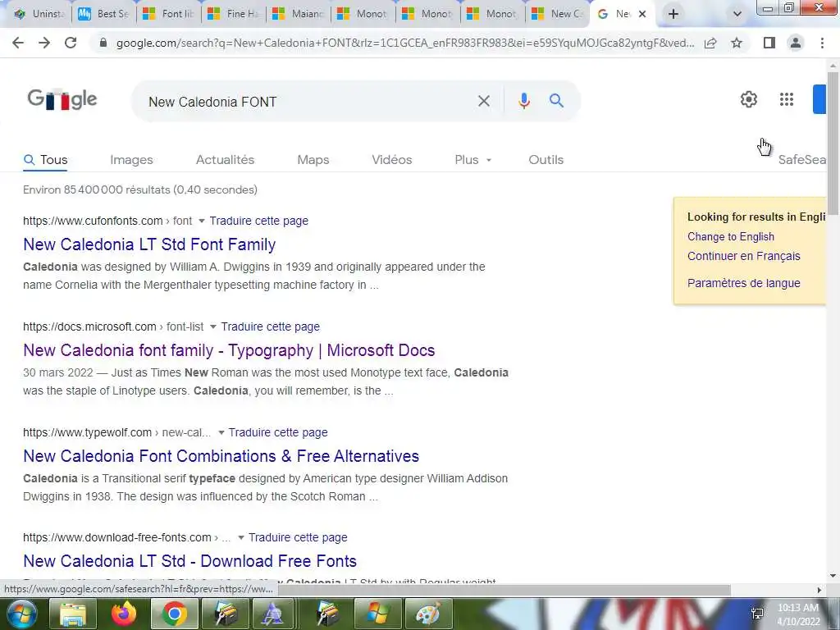Open the Chrome profile avatar
The height and width of the screenshot is (630, 840).
point(796,43)
